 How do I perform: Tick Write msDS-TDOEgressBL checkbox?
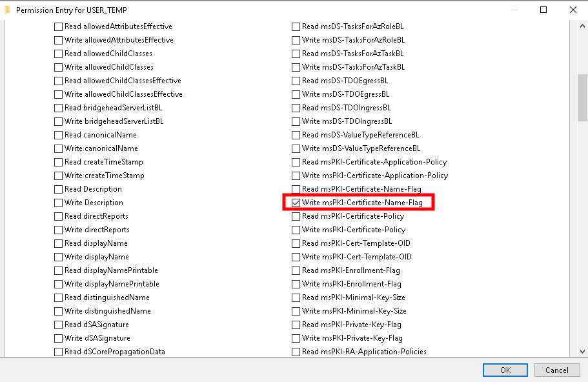(296, 94)
